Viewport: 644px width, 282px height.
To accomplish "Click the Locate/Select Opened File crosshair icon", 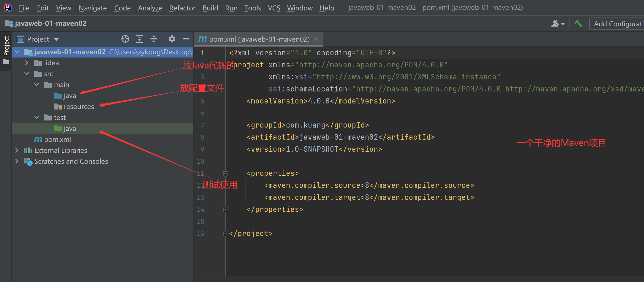I will (x=125, y=39).
